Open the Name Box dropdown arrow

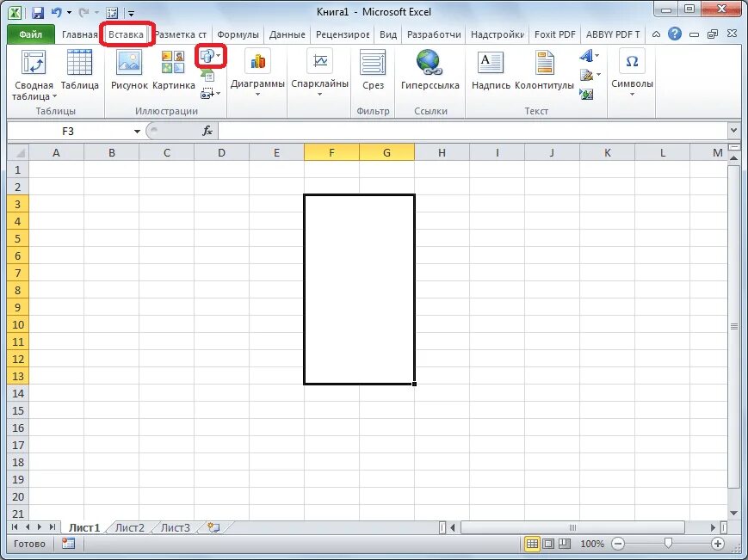point(137,132)
